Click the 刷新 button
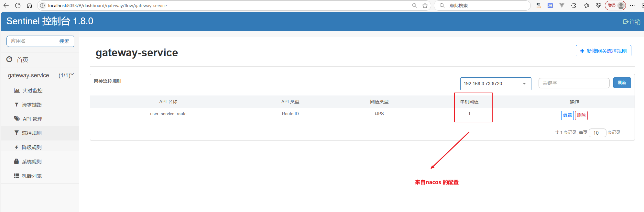This screenshot has width=644, height=212. coord(622,83)
